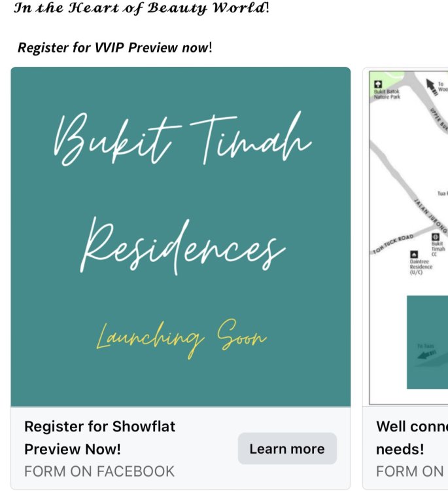Click the Jalan Jurong road label on map

click(x=431, y=215)
